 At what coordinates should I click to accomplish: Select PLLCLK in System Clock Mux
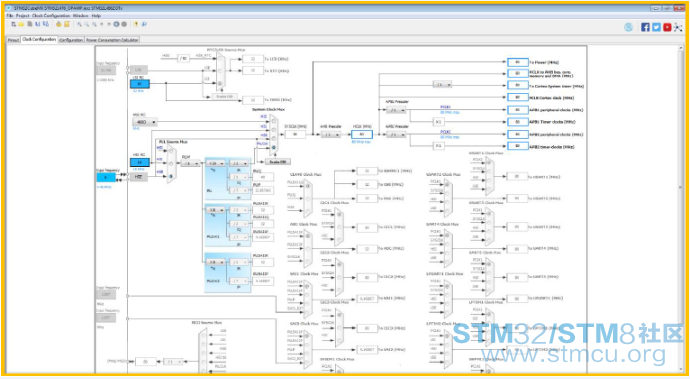pyautogui.click(x=274, y=148)
